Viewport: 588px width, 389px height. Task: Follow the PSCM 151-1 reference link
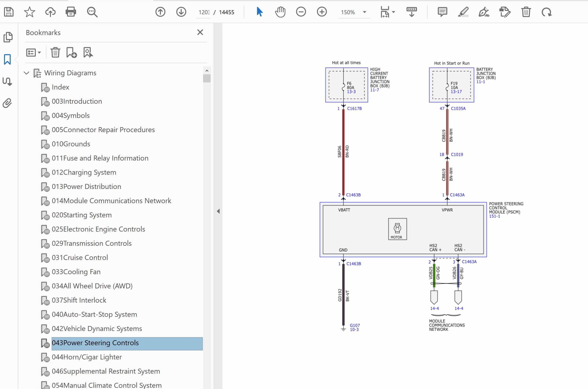tap(494, 216)
